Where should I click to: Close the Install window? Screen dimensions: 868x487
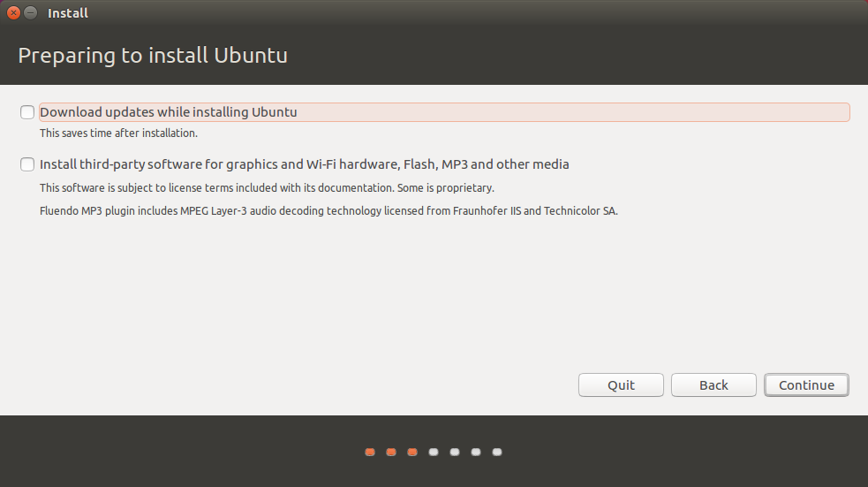tap(14, 12)
